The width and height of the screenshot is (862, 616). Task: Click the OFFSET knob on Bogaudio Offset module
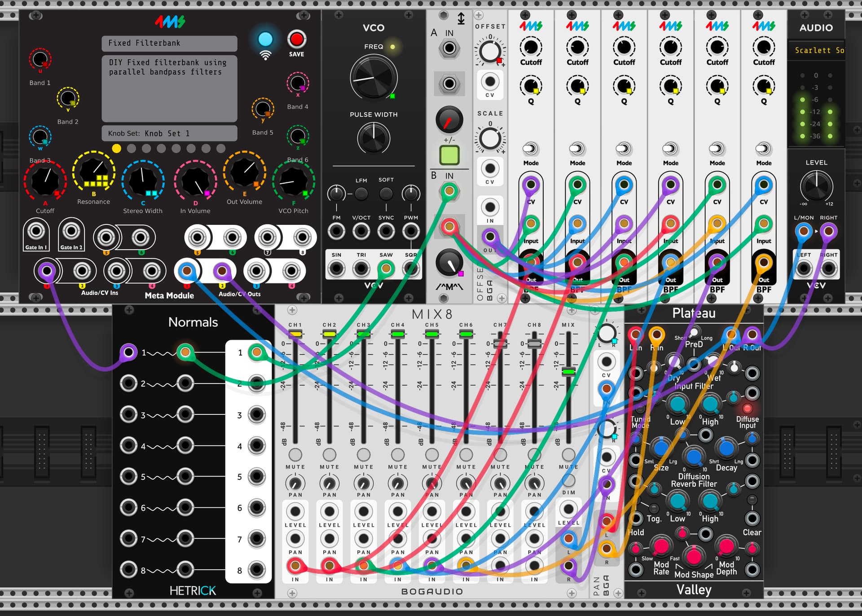click(x=490, y=50)
